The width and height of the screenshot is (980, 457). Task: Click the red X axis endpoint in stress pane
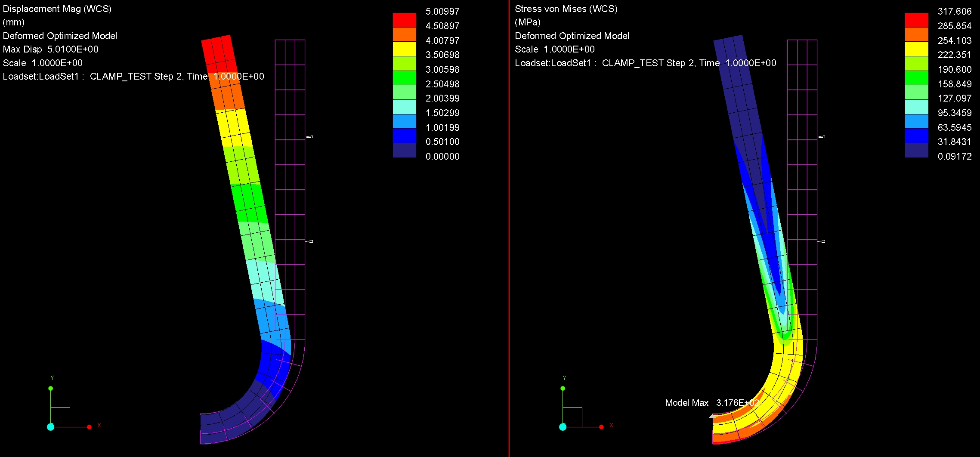point(601,427)
